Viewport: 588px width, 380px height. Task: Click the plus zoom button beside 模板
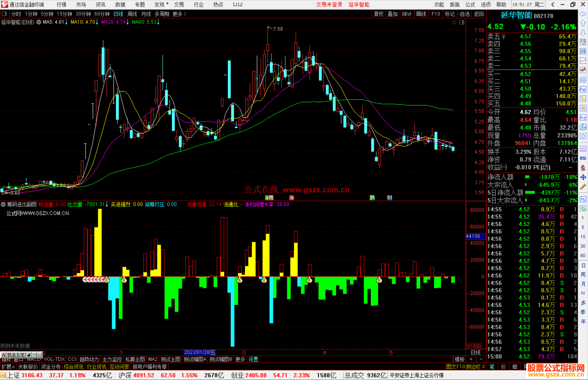point(471,359)
